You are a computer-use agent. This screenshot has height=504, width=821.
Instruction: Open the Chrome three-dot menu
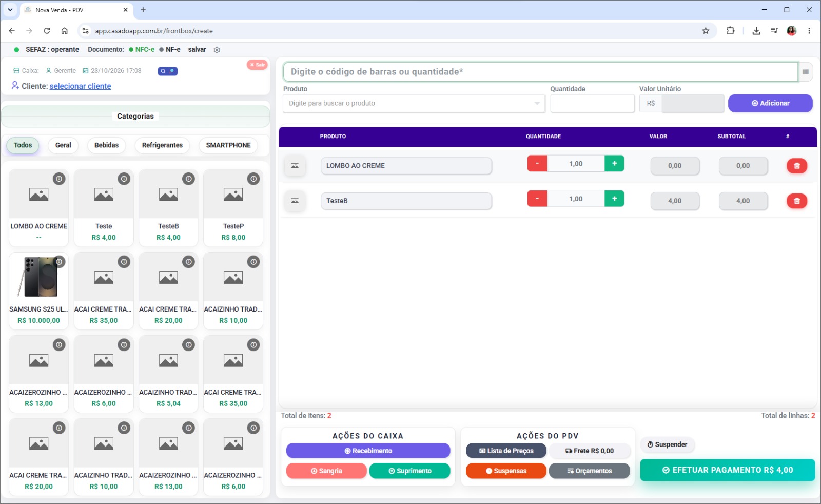tap(809, 31)
